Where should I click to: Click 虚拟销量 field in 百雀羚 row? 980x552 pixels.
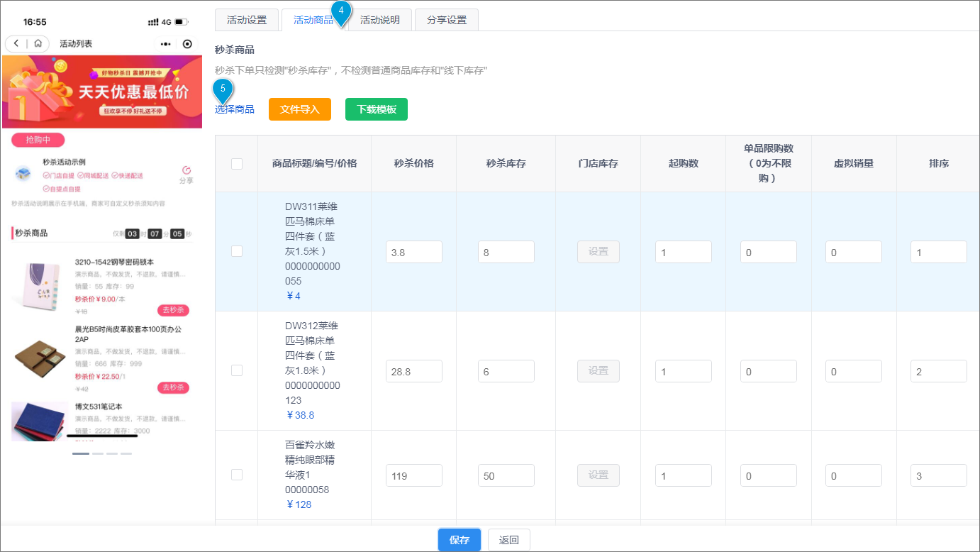(x=854, y=475)
